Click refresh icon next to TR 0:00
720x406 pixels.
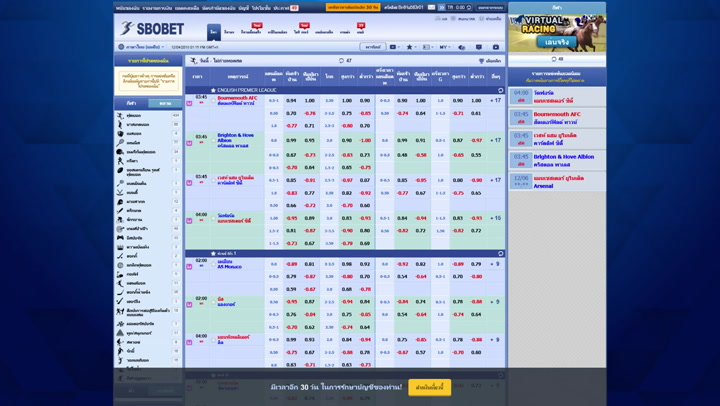[469, 7]
